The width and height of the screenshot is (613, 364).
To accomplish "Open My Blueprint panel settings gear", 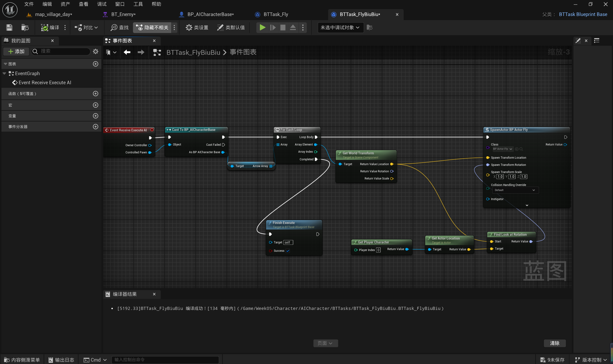I will (96, 51).
